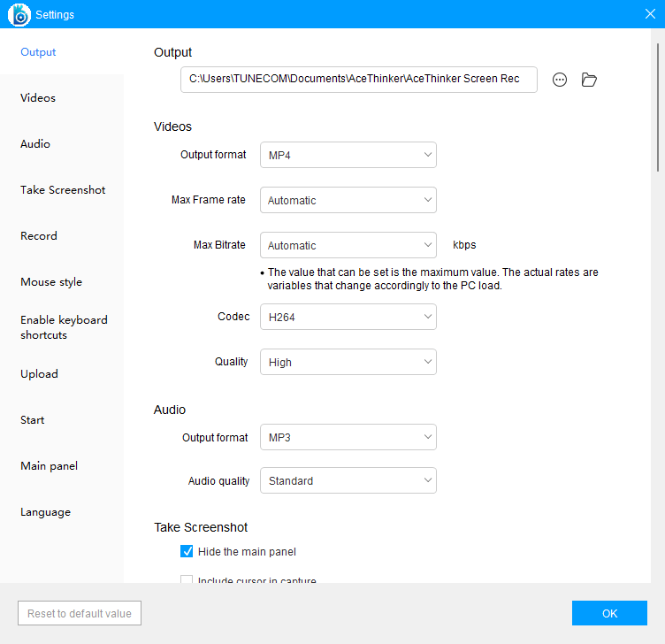665x644 pixels.
Task: Close the Settings window
Action: [650, 14]
